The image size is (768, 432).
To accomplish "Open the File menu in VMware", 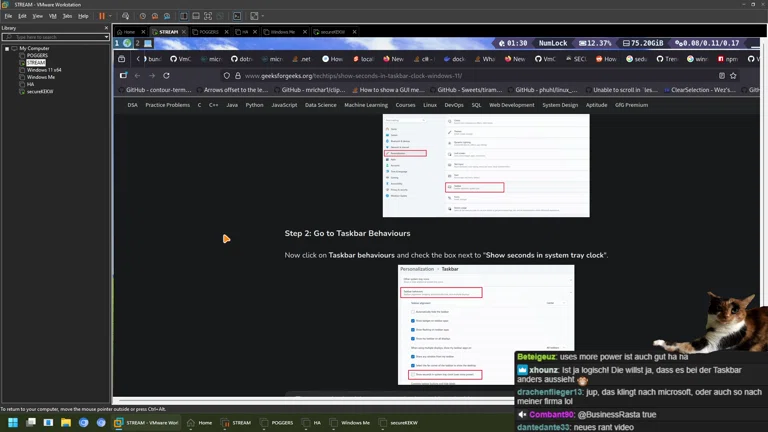I will click(x=8, y=16).
